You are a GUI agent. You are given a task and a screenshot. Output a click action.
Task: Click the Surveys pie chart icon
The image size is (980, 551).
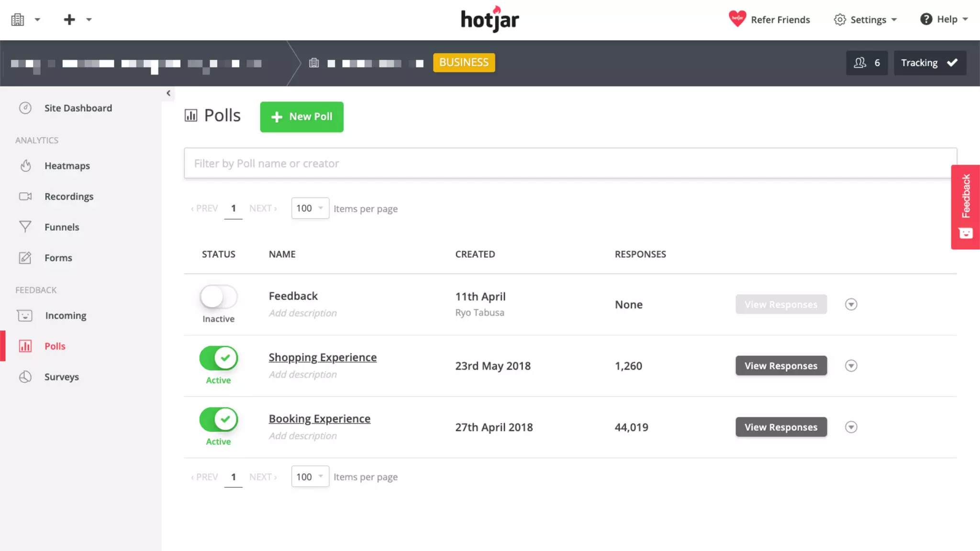pyautogui.click(x=25, y=377)
